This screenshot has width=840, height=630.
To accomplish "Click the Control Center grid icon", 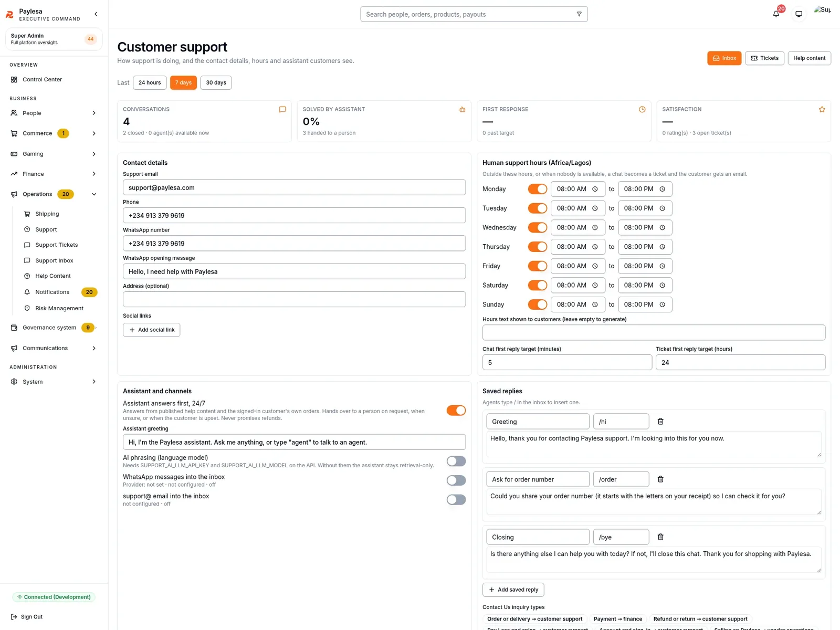I will click(x=14, y=80).
